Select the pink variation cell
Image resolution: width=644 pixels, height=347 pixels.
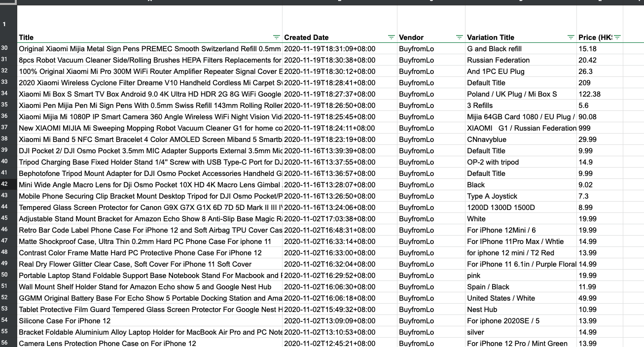point(521,276)
